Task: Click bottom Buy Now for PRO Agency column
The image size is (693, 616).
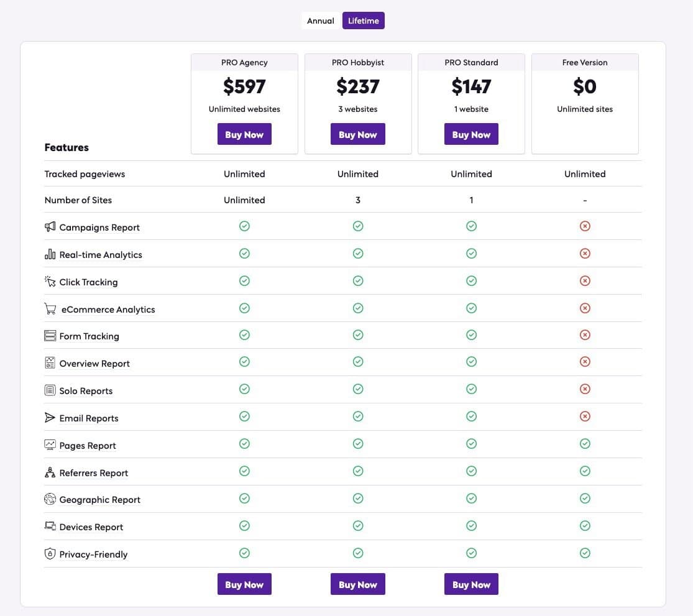Action: coord(244,585)
